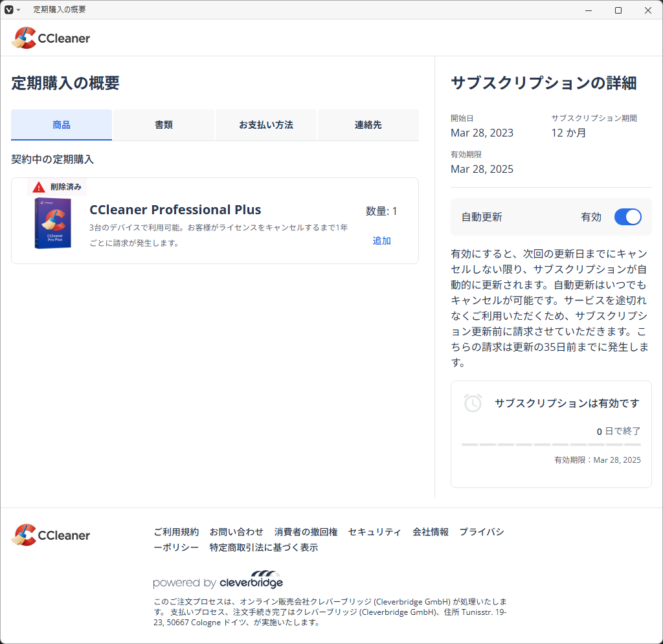Click the start date Mar 28, 2023
This screenshot has width=663, height=644.
(482, 133)
